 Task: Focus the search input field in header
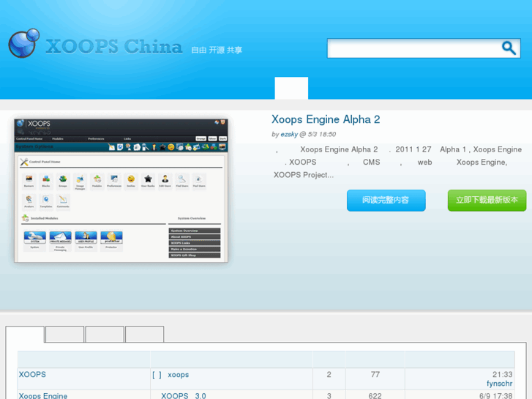coord(424,48)
